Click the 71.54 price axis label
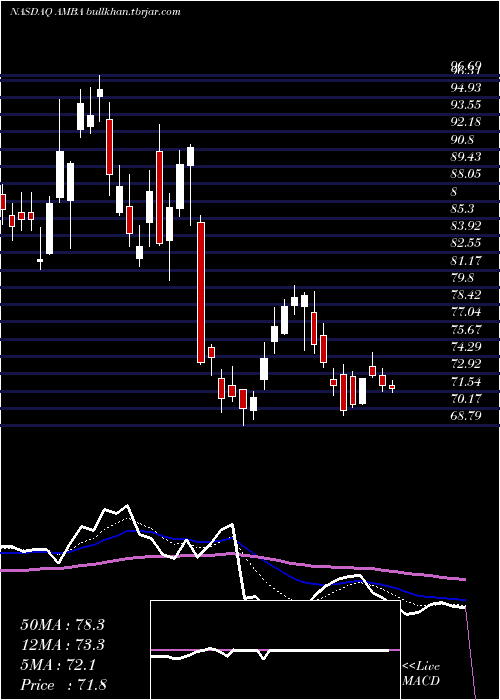This screenshot has height=700, width=500. pyautogui.click(x=466, y=381)
